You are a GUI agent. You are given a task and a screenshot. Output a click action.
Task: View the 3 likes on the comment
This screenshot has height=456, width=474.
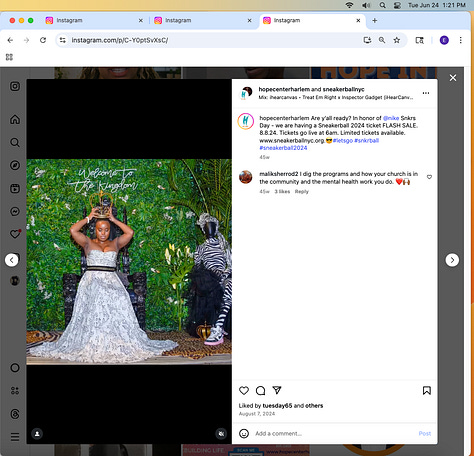[x=282, y=192]
